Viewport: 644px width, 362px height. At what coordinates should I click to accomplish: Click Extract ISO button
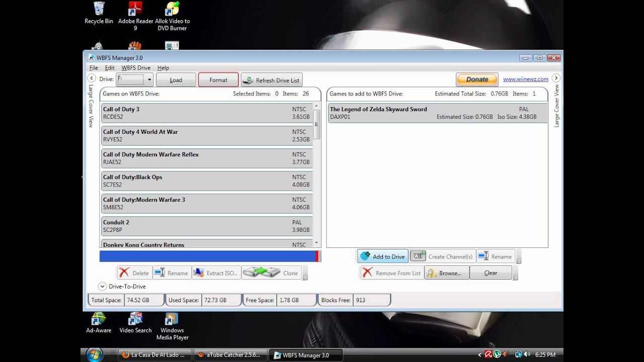click(216, 273)
